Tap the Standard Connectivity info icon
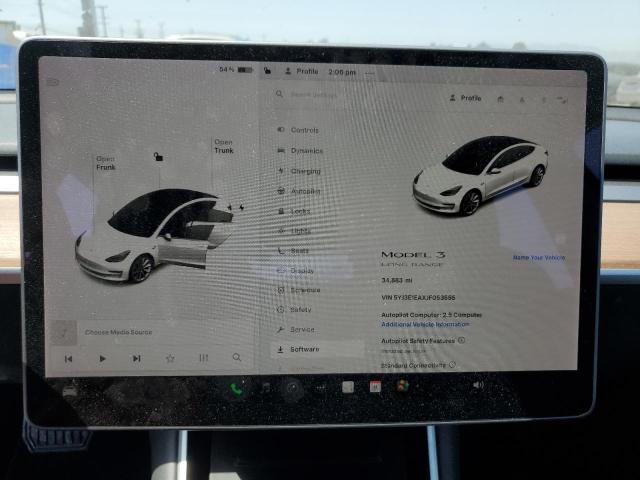The width and height of the screenshot is (640, 480). [x=452, y=365]
